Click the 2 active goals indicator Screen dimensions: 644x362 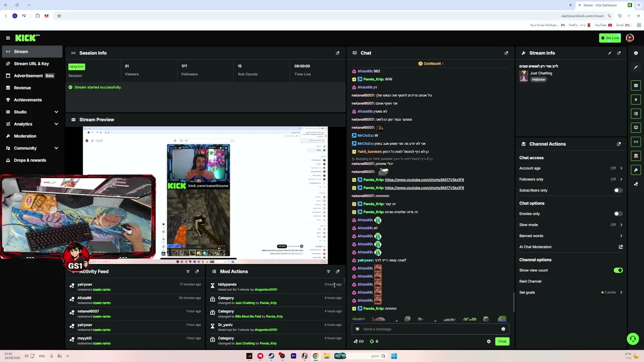pos(609,293)
